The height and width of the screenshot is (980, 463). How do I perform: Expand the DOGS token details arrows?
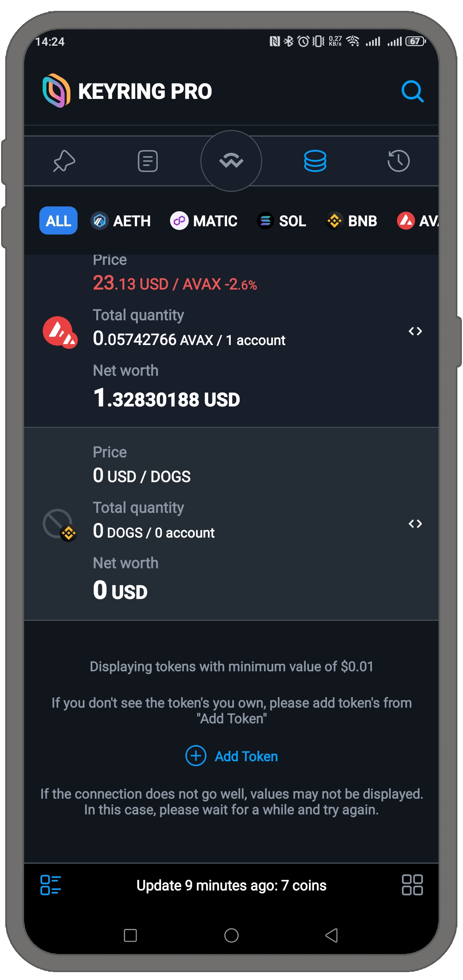click(x=415, y=524)
